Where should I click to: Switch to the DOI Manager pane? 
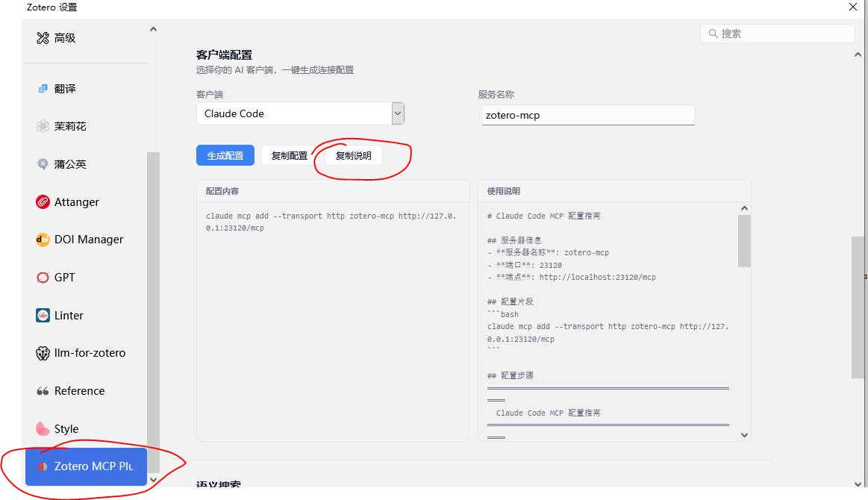coord(86,240)
